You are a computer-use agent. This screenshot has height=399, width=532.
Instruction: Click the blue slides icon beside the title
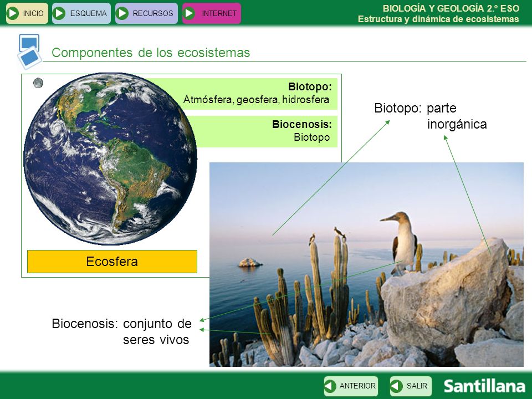pyautogui.click(x=29, y=51)
